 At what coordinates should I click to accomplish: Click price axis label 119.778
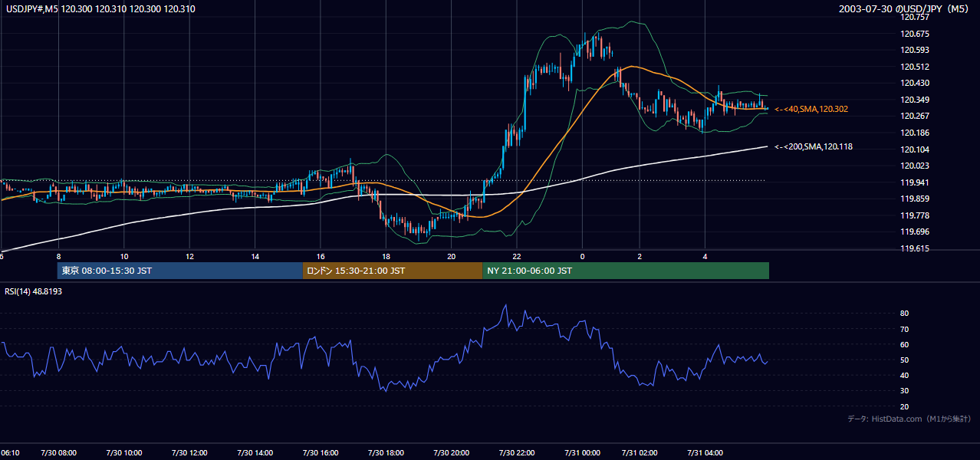tap(916, 215)
